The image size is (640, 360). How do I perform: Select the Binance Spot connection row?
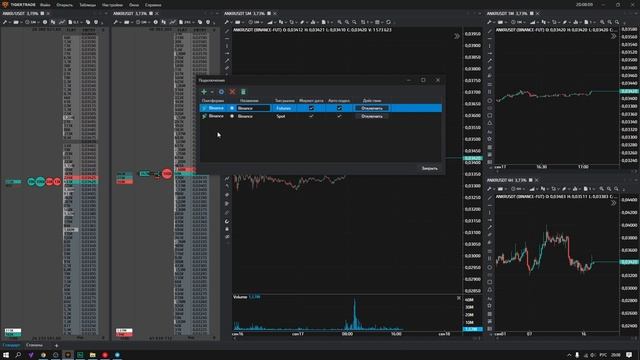[x=320, y=116]
